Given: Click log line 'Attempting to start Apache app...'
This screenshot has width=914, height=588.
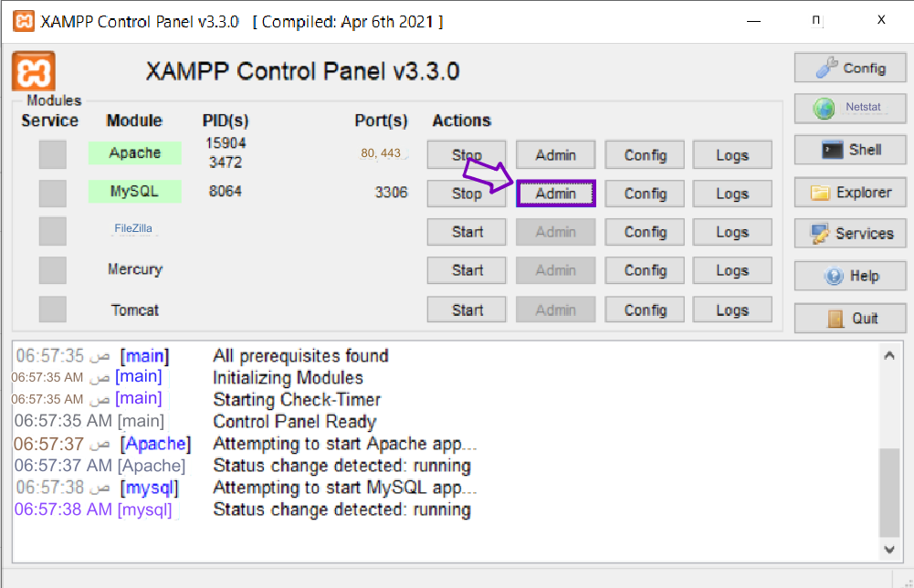Looking at the screenshot, I should (344, 444).
